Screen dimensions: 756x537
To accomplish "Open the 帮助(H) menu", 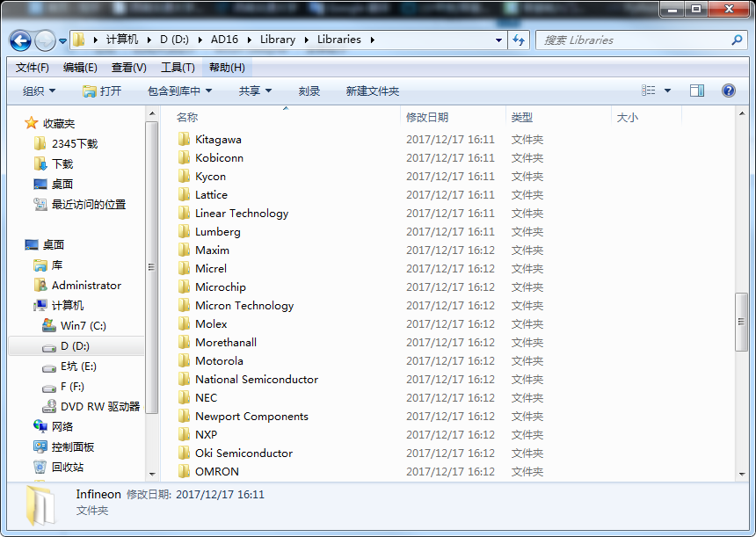I will 227,68.
